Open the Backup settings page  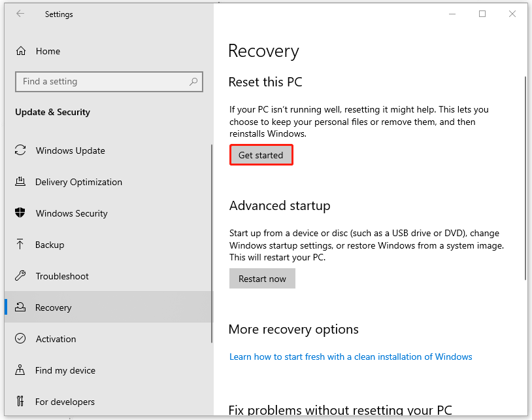pos(50,245)
